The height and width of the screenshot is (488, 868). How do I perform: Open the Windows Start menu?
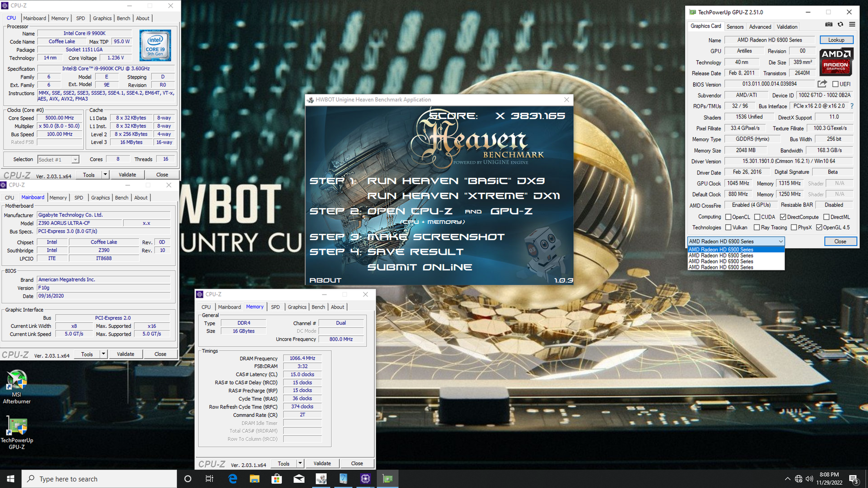click(x=10, y=479)
